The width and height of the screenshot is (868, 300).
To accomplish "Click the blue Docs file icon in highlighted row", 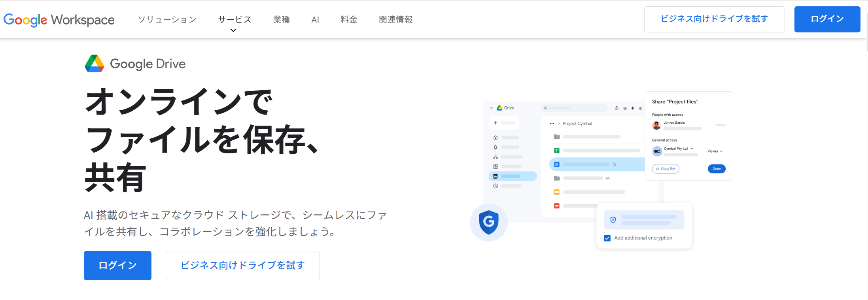I will (557, 164).
